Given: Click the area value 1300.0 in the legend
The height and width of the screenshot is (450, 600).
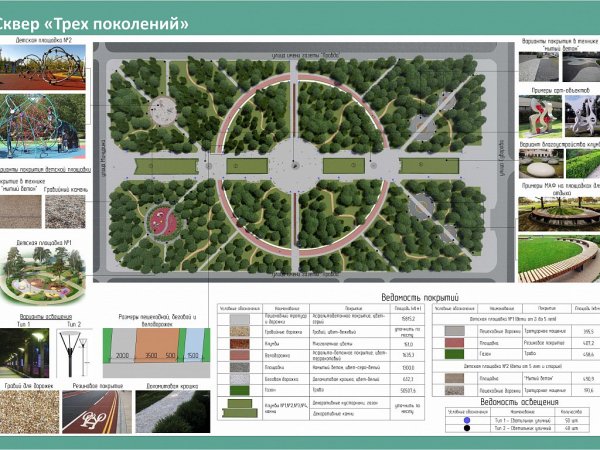Looking at the screenshot, I should tap(407, 367).
